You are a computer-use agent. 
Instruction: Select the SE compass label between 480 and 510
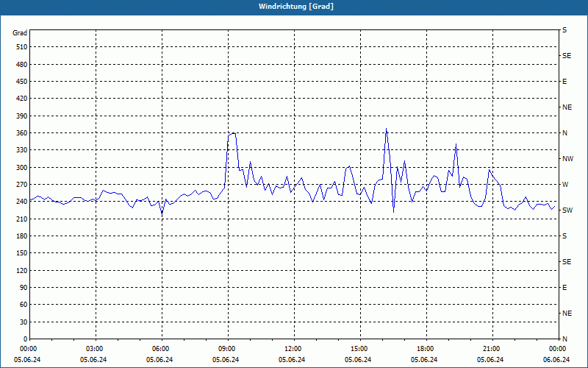pos(567,56)
